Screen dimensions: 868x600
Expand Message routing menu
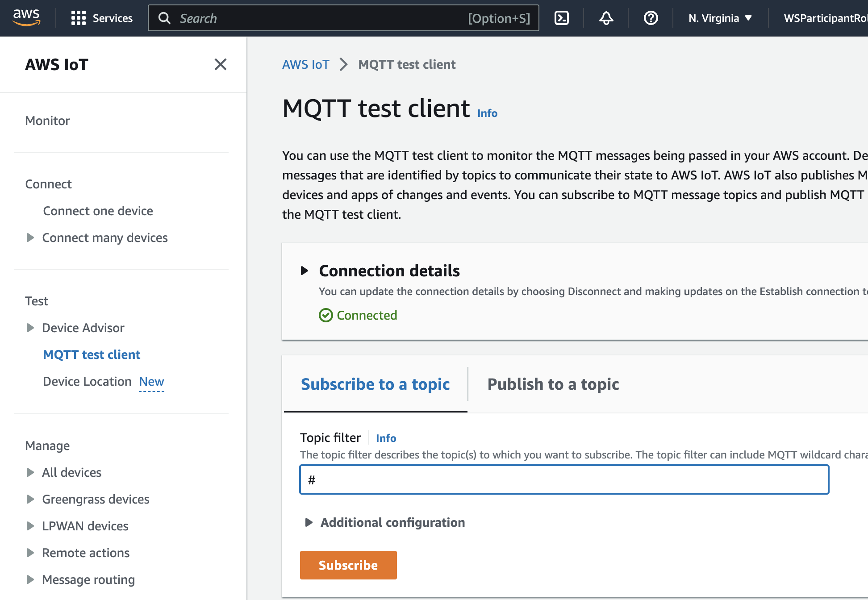30,579
